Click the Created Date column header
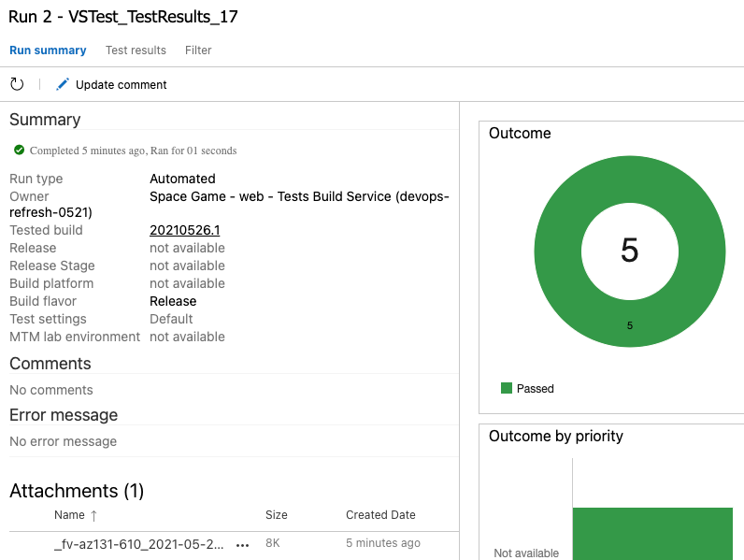Screen dimensions: 744x560 point(380,515)
